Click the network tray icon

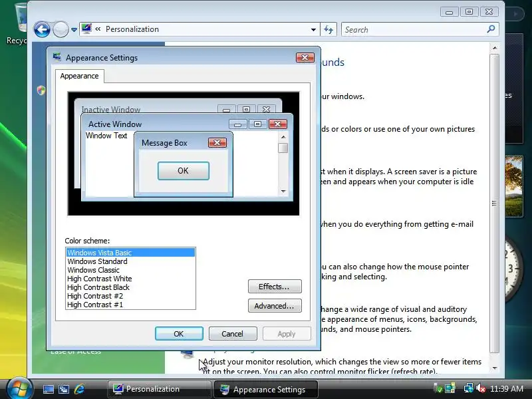(469, 388)
